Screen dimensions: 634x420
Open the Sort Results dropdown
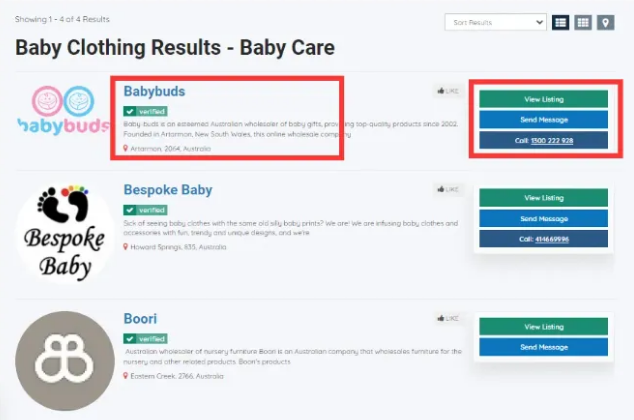[496, 22]
